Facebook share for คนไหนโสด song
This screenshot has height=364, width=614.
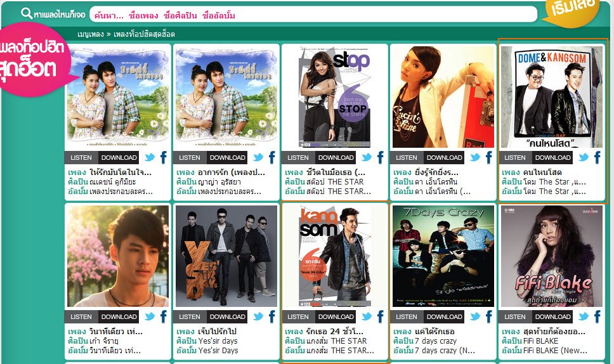(x=597, y=157)
